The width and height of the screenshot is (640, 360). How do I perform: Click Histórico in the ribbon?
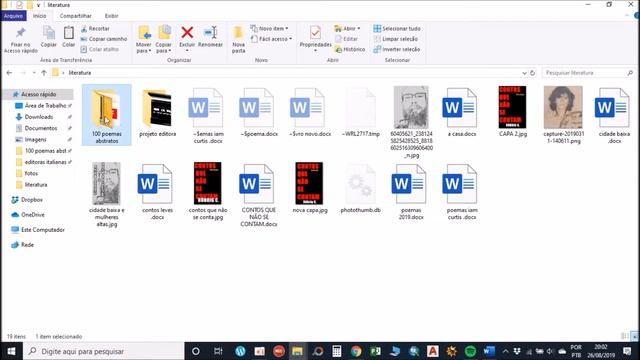click(x=350, y=49)
